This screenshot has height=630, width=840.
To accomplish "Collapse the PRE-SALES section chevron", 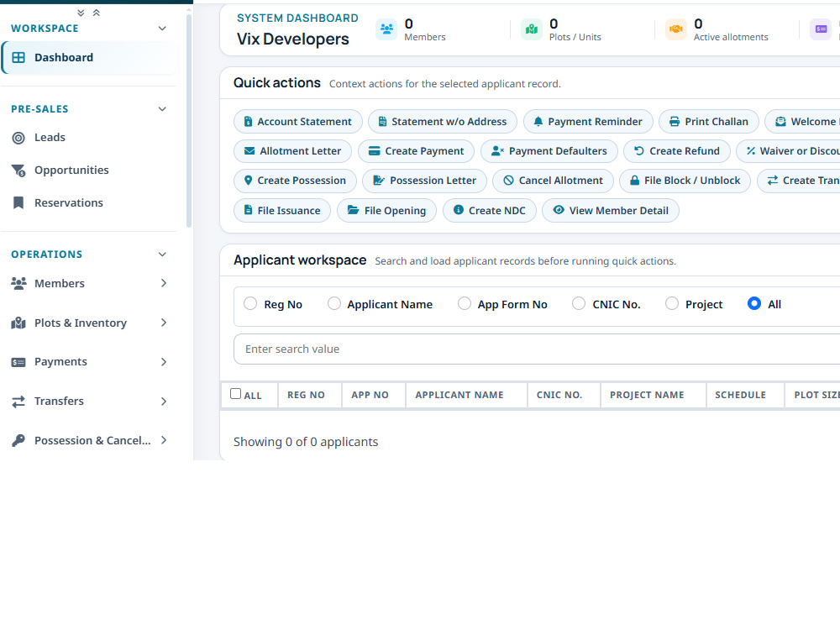I will 162,109.
